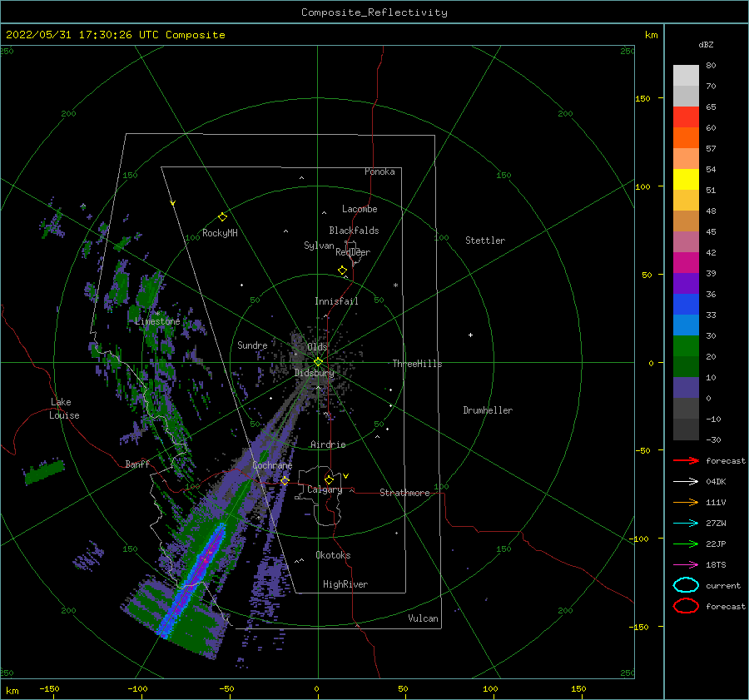
Task: Click the yellow 51-54 dBZ swatch
Action: tap(686, 180)
